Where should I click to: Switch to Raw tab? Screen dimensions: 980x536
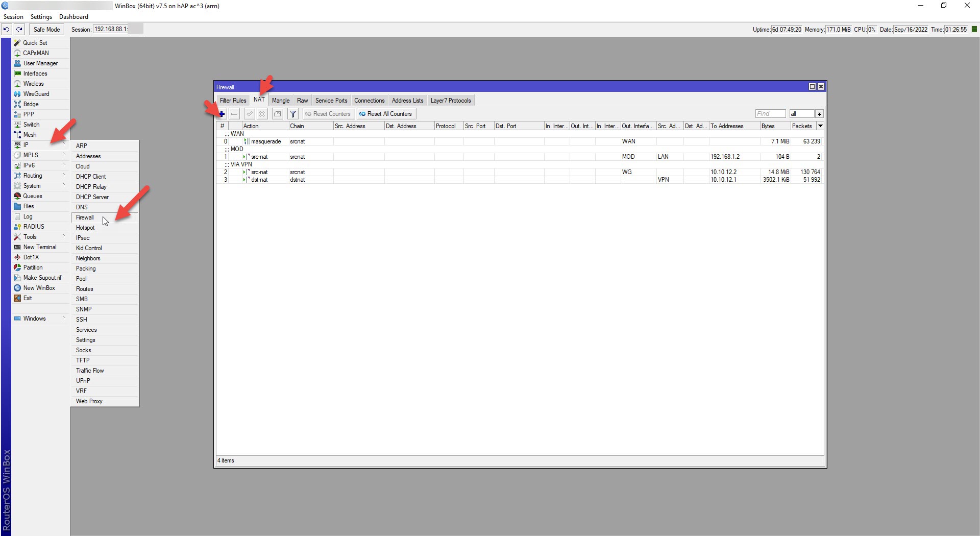point(303,101)
